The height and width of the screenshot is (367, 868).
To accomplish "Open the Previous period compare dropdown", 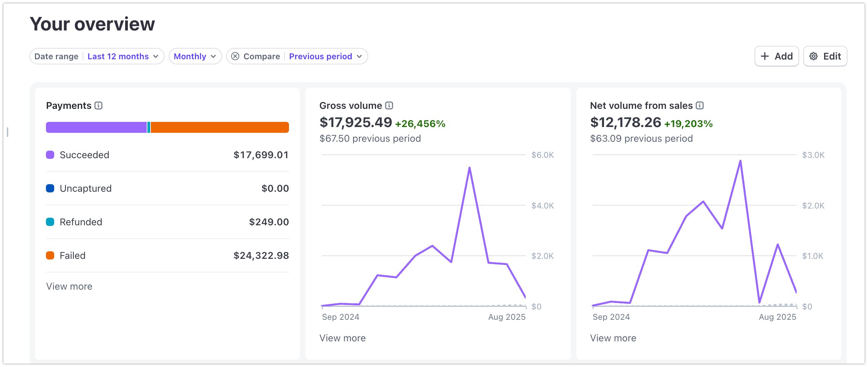I will click(x=325, y=56).
